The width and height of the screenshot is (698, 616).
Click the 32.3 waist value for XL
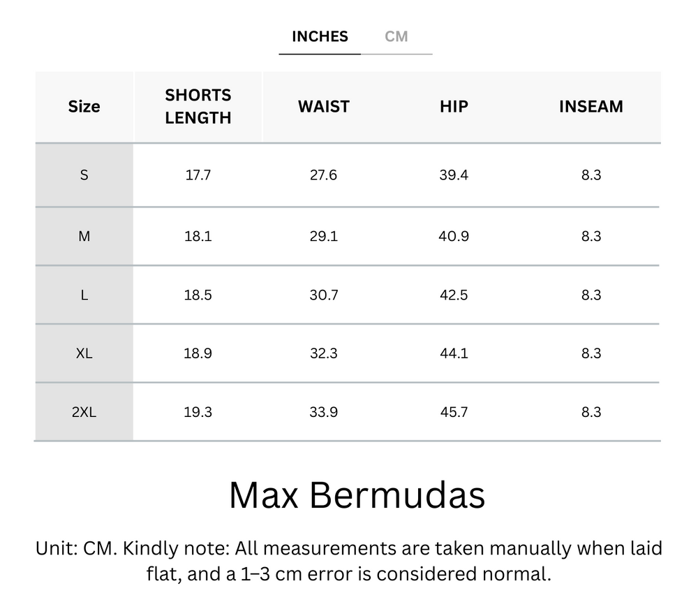click(323, 353)
